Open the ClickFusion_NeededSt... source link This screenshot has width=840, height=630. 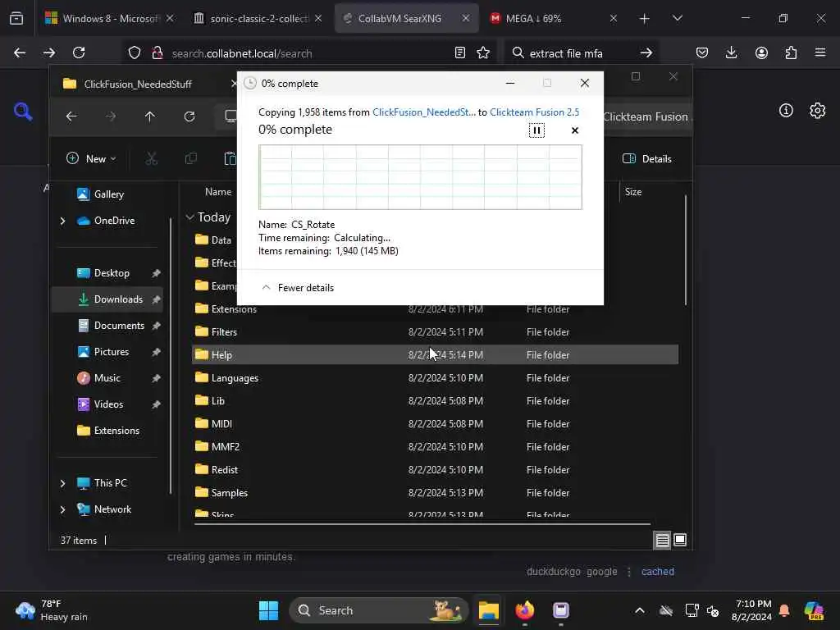(x=424, y=112)
